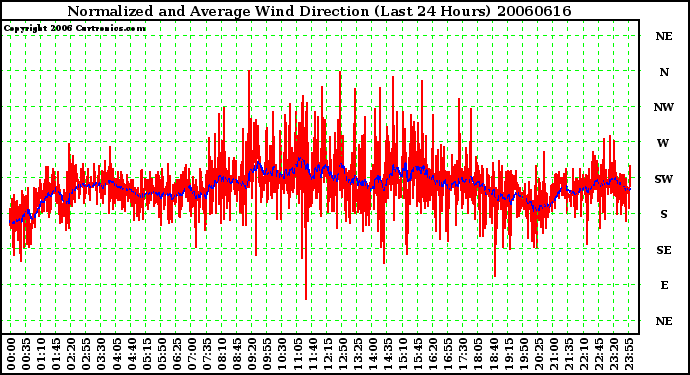
Task: Select the W direction label
Action: click(663, 143)
